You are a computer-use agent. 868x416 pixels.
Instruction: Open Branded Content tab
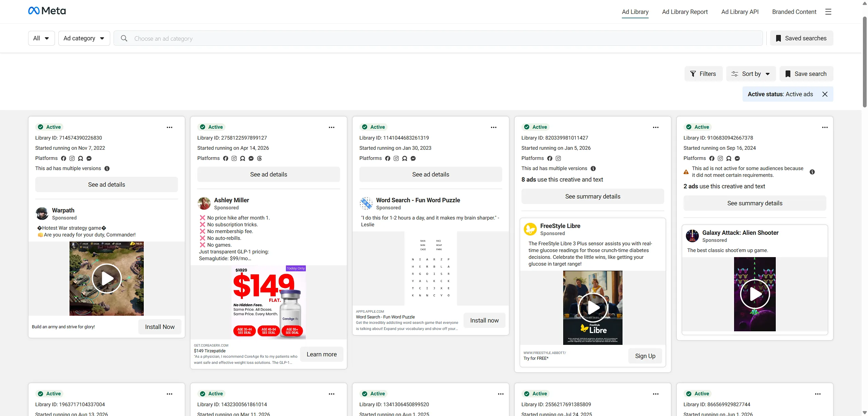(794, 12)
